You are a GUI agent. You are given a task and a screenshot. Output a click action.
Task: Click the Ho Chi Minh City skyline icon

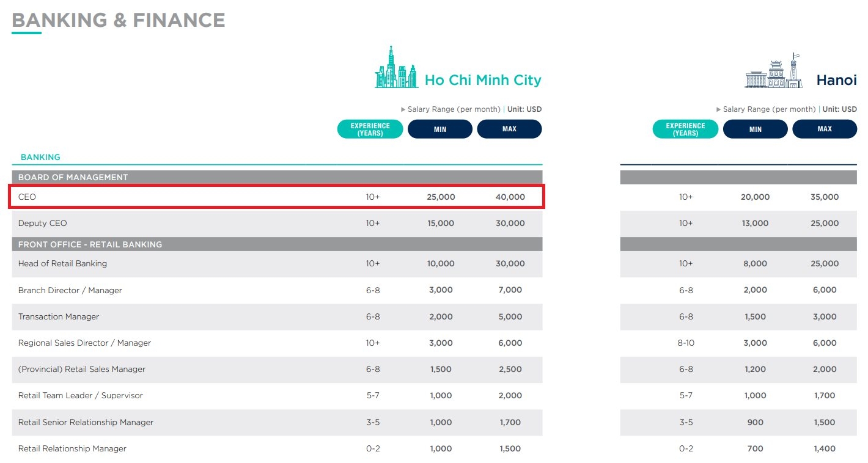pos(396,68)
